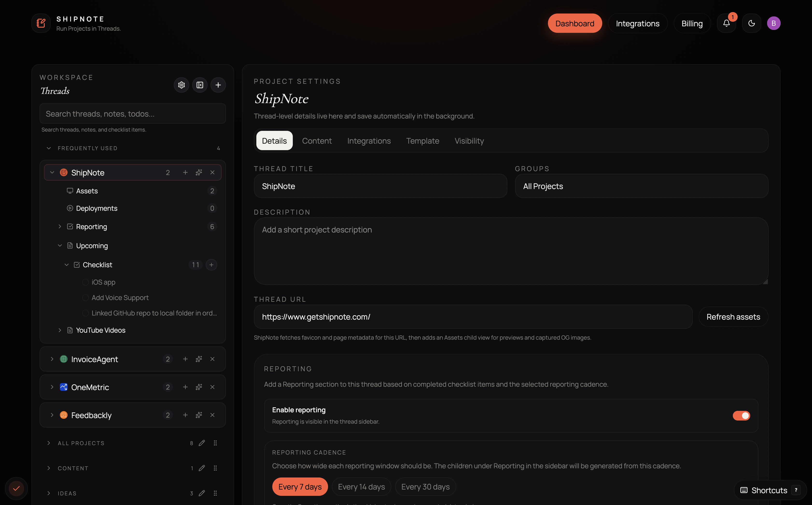Switch to Template tab

423,140
